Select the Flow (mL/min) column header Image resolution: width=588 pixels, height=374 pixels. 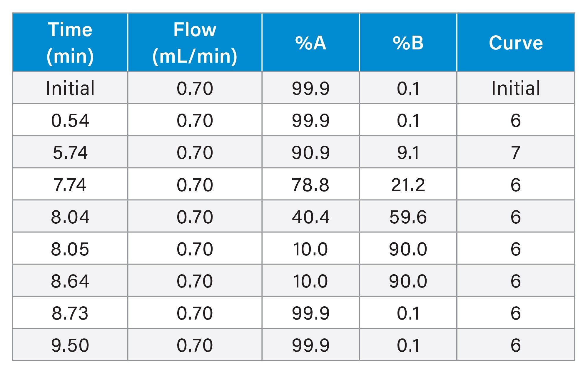[195, 43]
